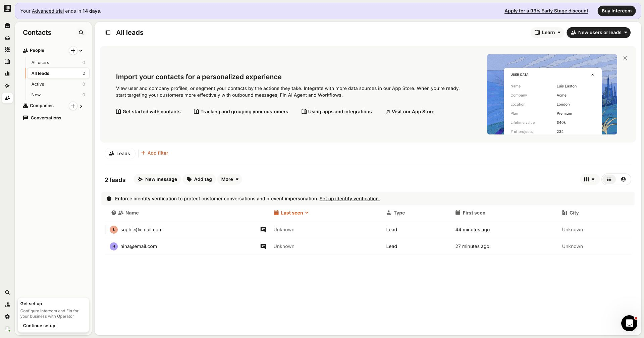Open conversation icon in sophie@email.com row
The width and height of the screenshot is (644, 338).
263,230
